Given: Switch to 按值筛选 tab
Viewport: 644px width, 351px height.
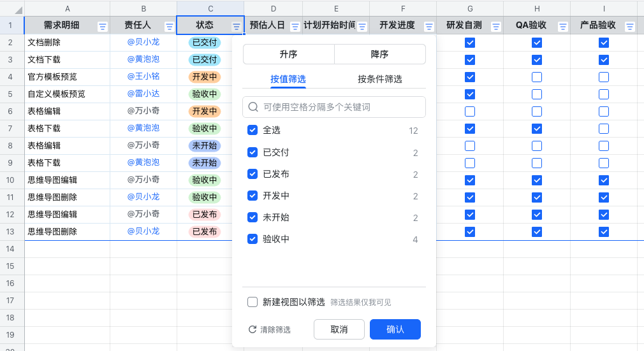Looking at the screenshot, I should point(288,79).
